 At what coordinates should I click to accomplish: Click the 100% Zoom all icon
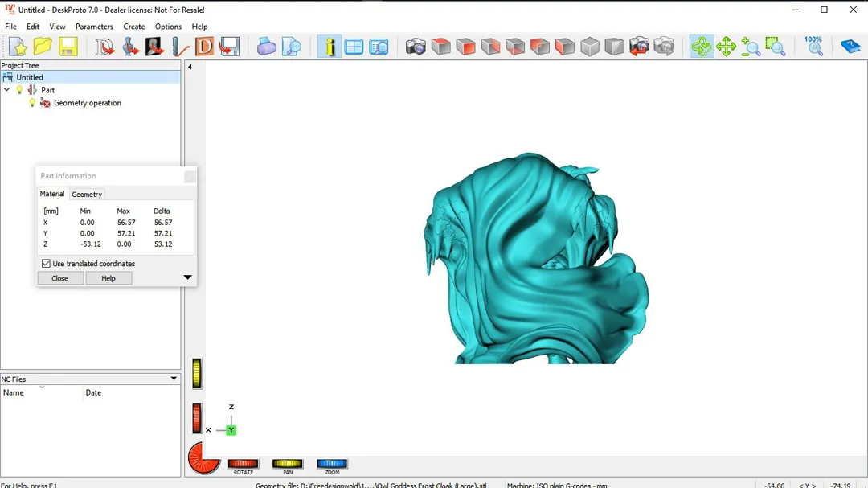click(813, 47)
